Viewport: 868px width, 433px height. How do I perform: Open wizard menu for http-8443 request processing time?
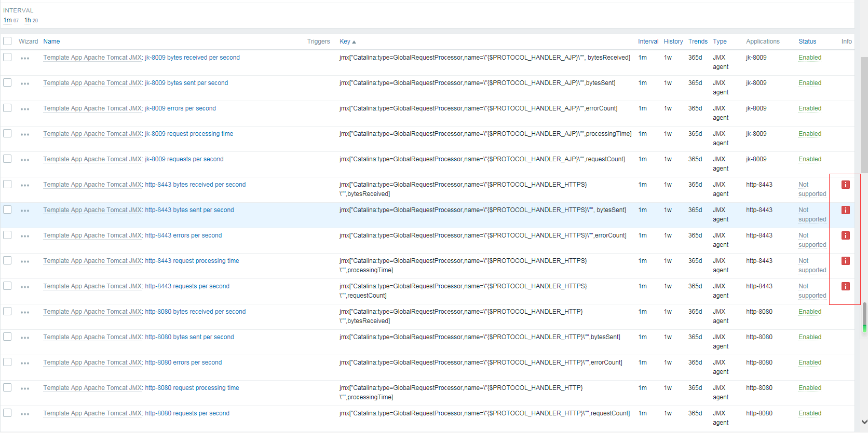25,261
